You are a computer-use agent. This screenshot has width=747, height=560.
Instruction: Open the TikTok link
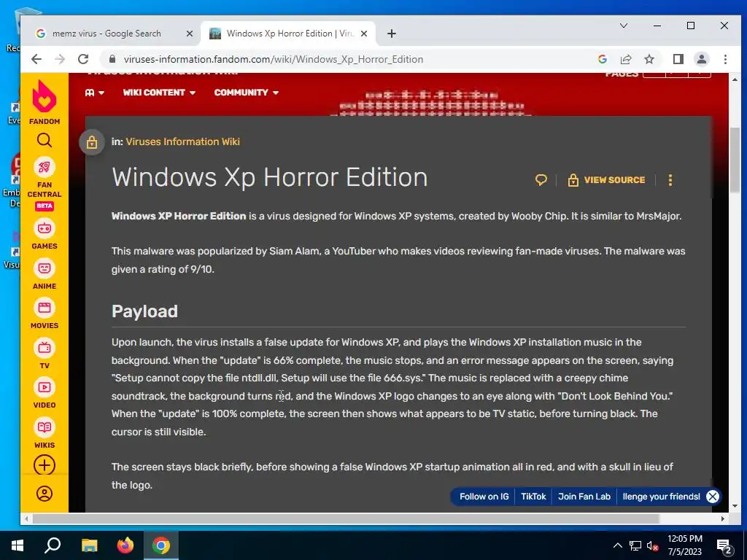point(533,496)
